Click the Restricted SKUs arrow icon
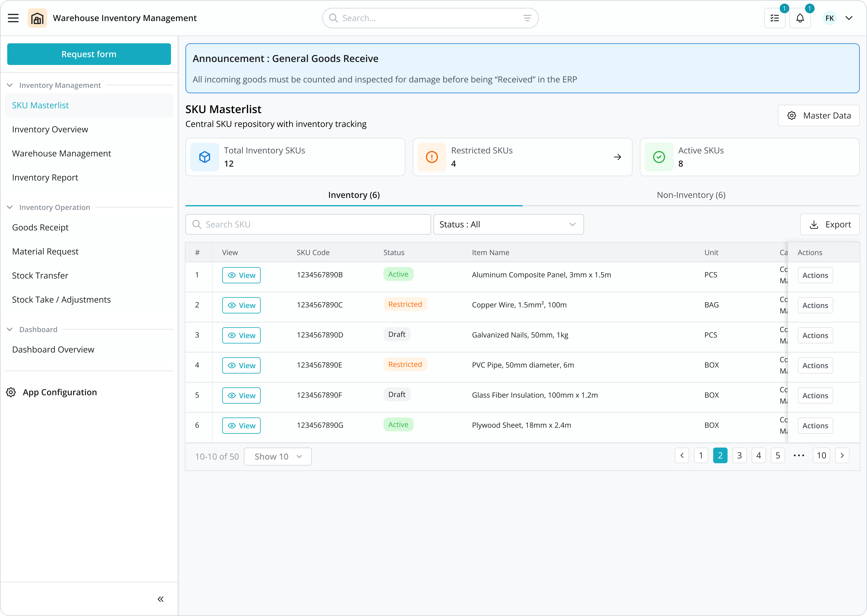 tap(617, 157)
